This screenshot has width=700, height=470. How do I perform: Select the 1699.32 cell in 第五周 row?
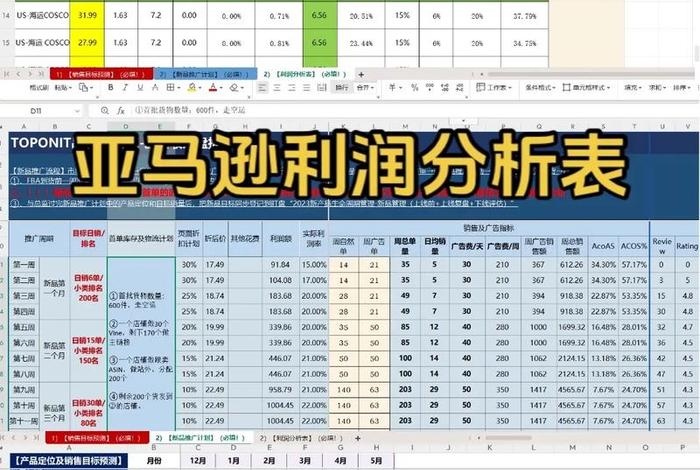click(572, 327)
